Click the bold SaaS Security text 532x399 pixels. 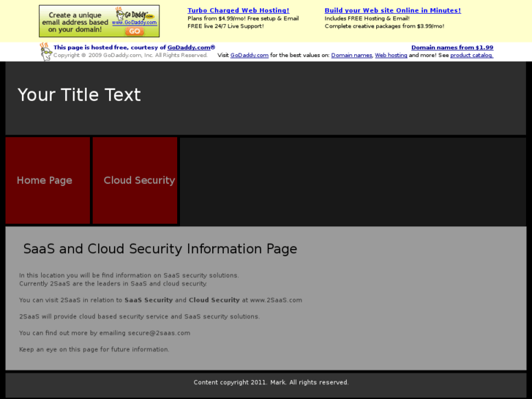[x=149, y=300]
